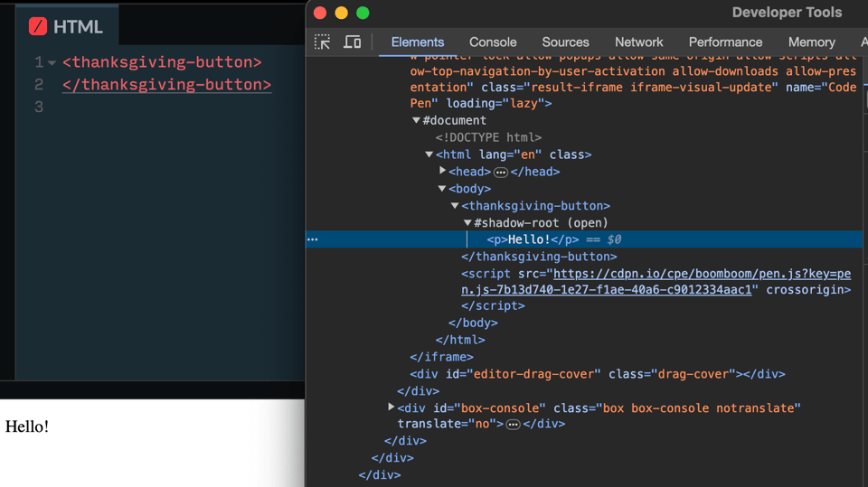
Task: Select the <p>Hello!</p> element row
Action: pos(584,239)
